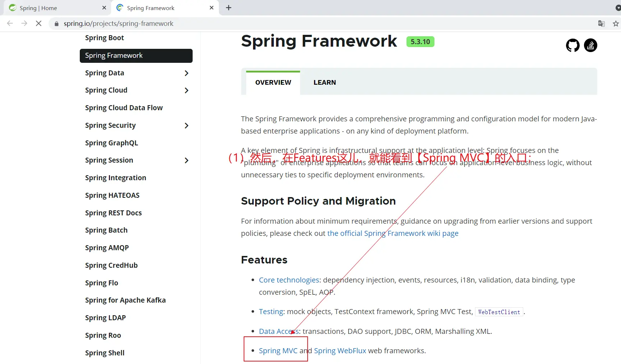
Task: Select the Spring Framework browser tab
Action: point(165,8)
